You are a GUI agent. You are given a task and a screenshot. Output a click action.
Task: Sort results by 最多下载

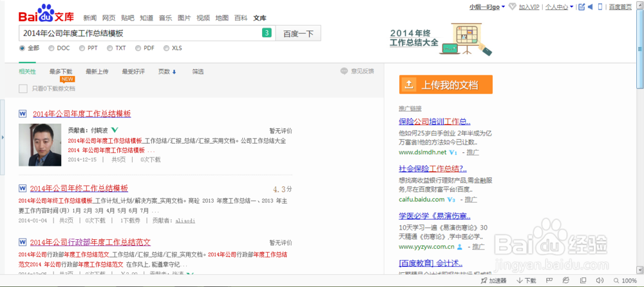coord(61,72)
